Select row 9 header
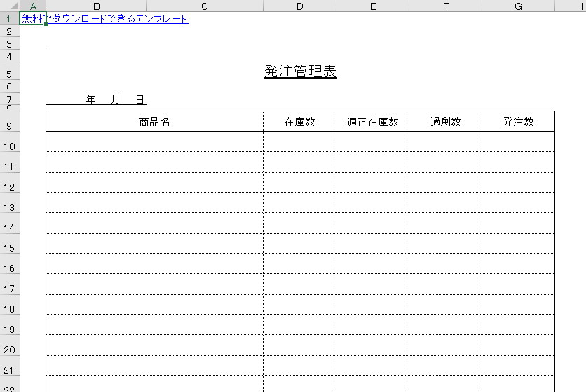 [x=9, y=121]
